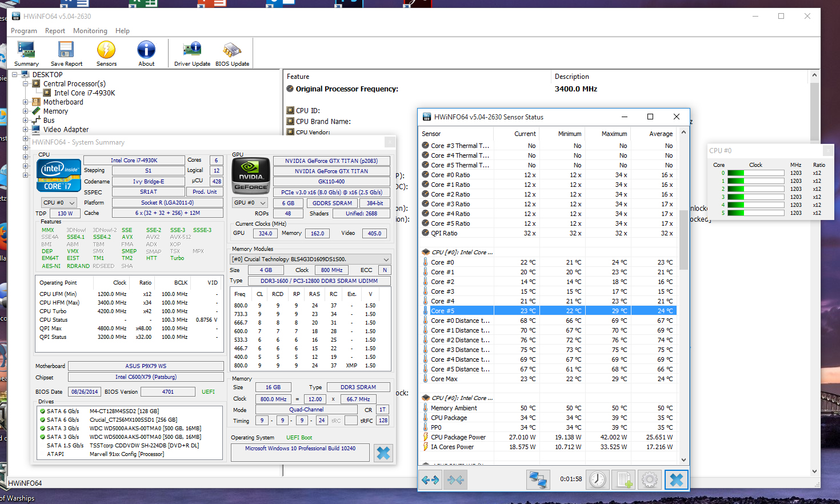Open the CPU #0 selector dropdown
Screen dimensions: 840x504
[59, 202]
